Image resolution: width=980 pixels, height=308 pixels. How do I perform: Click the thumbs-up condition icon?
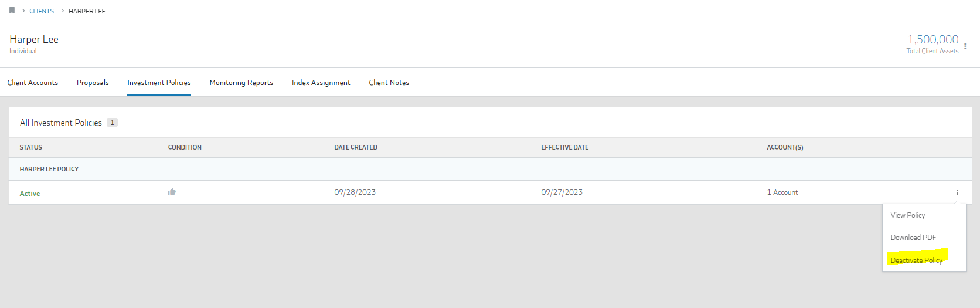[172, 192]
